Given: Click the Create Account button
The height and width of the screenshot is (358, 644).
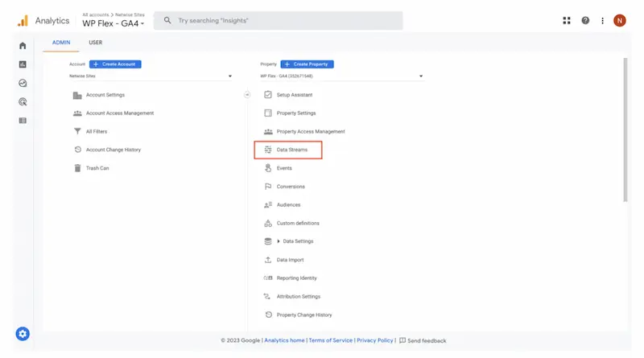Looking at the screenshot, I should pyautogui.click(x=115, y=64).
